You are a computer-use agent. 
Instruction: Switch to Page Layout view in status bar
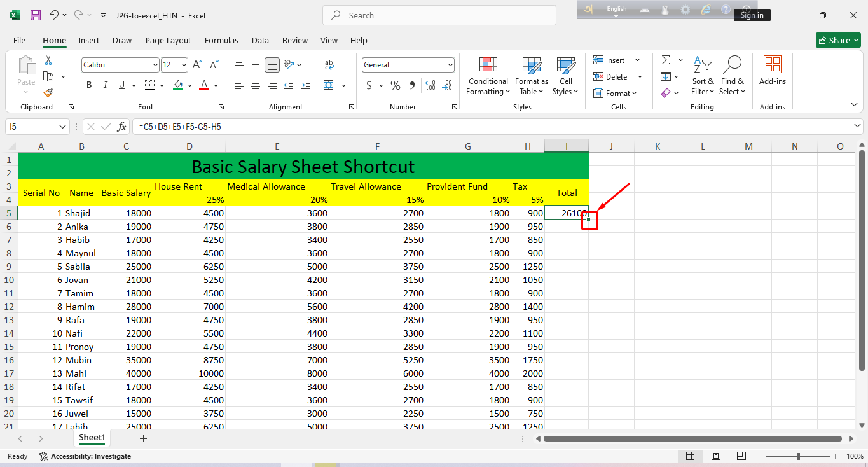716,456
